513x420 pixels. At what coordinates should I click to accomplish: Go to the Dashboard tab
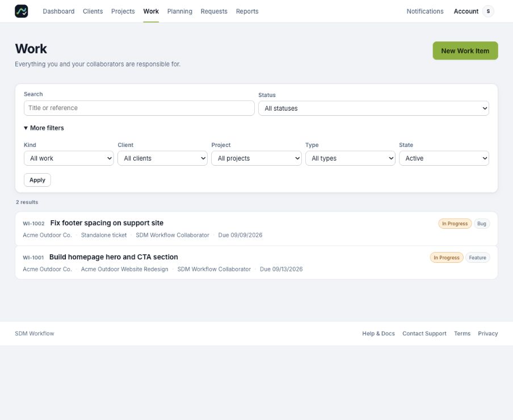coord(58,11)
